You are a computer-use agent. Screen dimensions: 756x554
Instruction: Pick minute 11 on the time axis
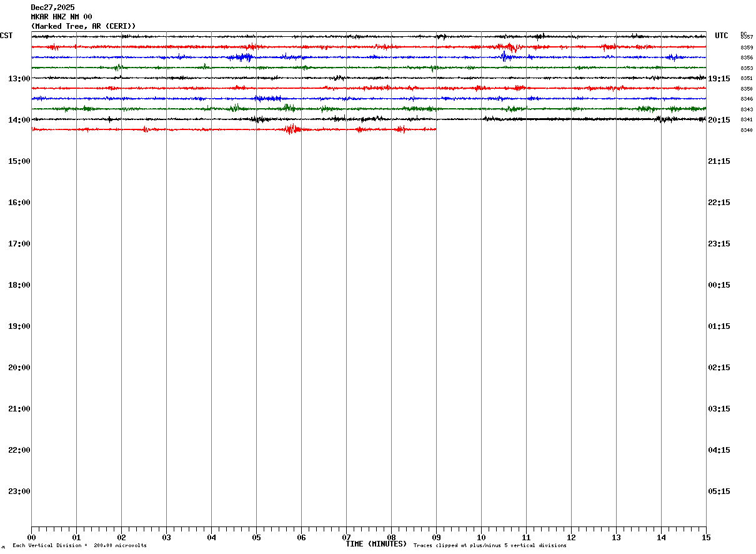coord(526,537)
